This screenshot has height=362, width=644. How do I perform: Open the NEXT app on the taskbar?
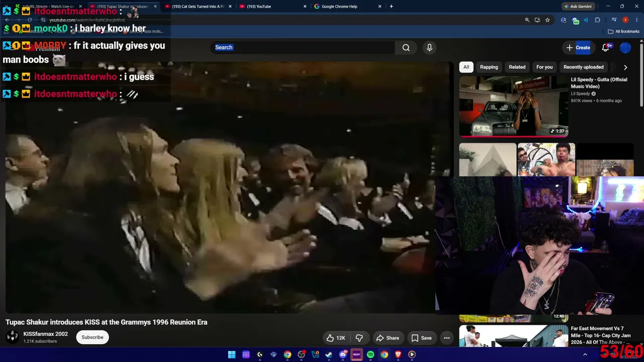click(x=357, y=354)
